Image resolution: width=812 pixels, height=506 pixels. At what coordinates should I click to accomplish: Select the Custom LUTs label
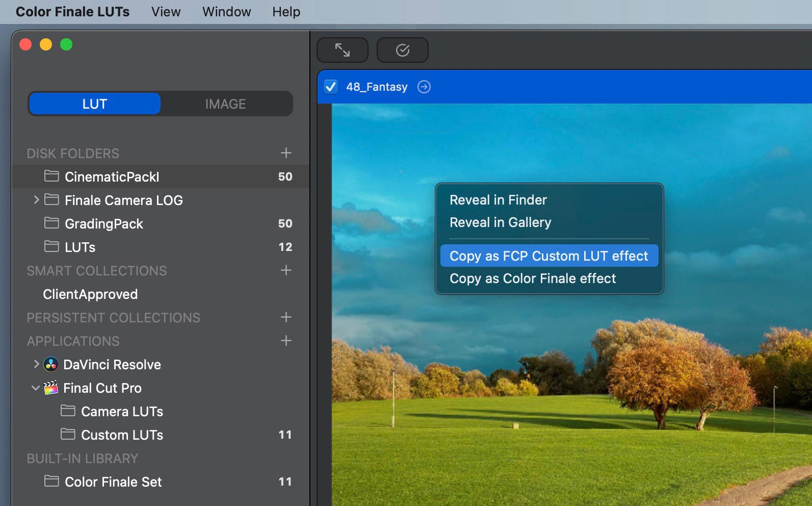pyautogui.click(x=122, y=435)
